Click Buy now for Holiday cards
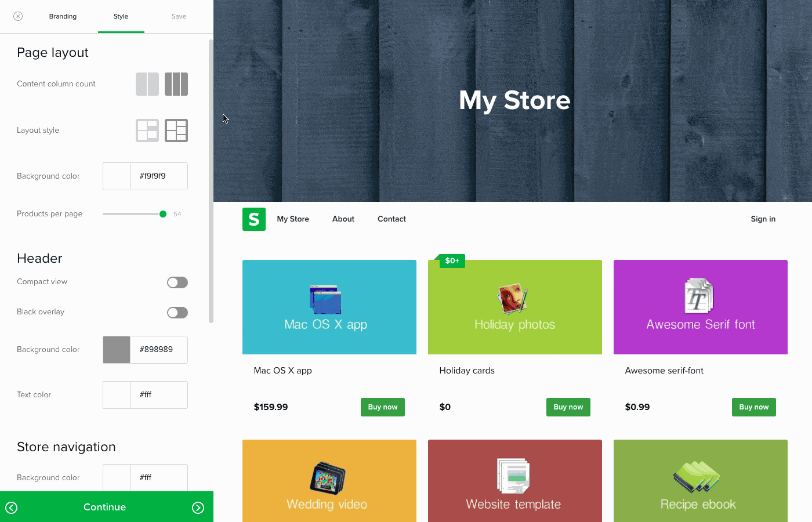 pyautogui.click(x=568, y=407)
